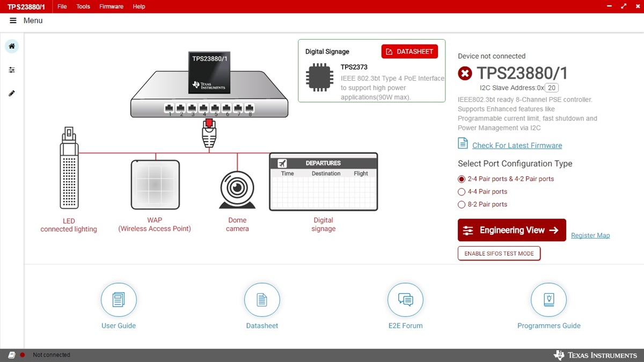This screenshot has width=644, height=362.
Task: Toggle full screen window button
Action: point(624,6)
